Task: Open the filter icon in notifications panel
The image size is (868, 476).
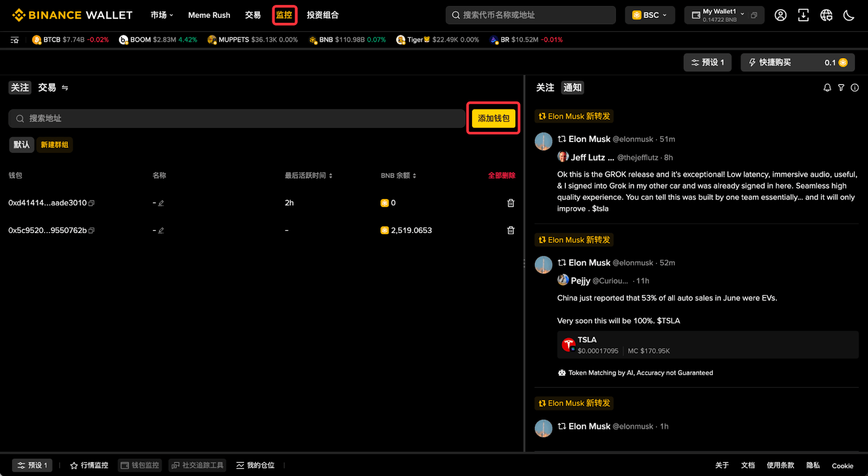Action: (x=841, y=88)
